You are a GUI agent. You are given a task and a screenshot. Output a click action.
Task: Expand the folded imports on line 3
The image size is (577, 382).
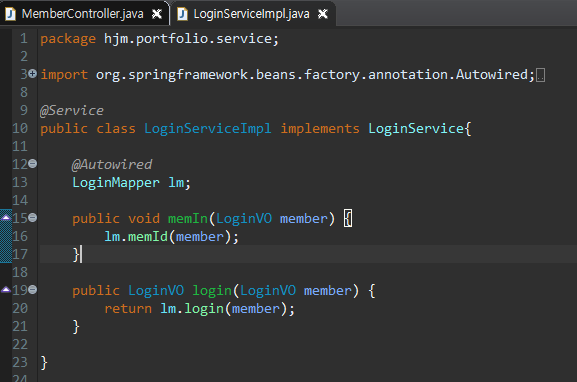32,74
